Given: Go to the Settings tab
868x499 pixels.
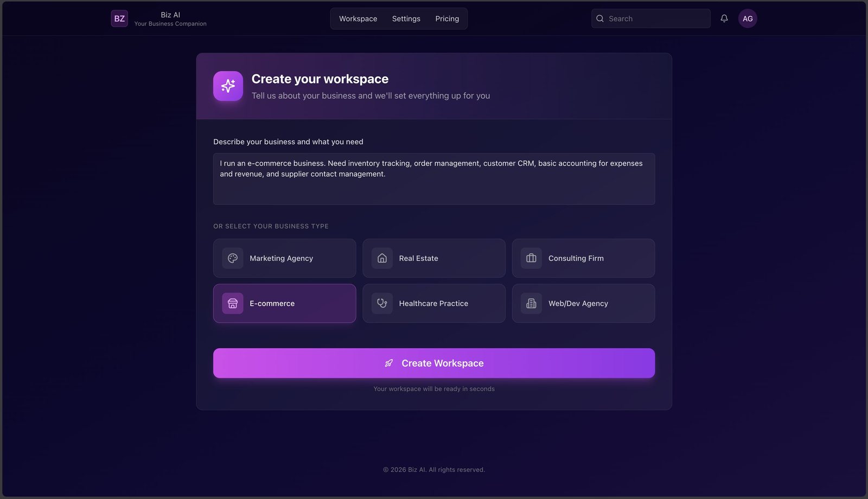Looking at the screenshot, I should click(x=406, y=18).
